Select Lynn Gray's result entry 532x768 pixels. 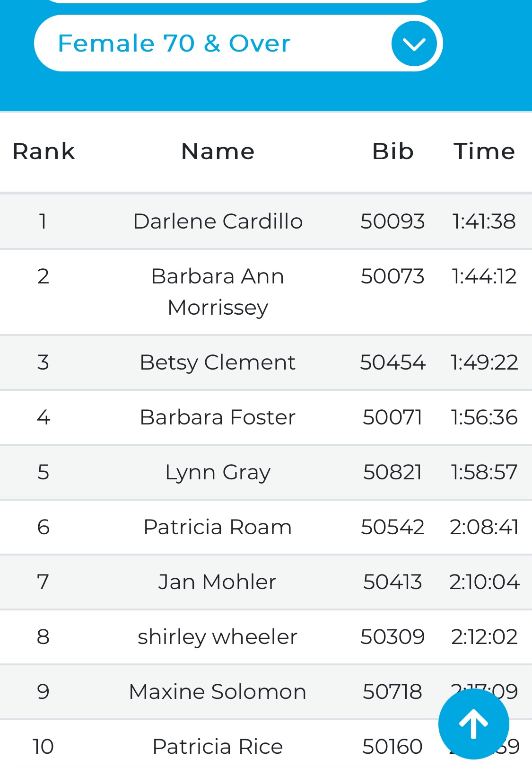pos(218,472)
